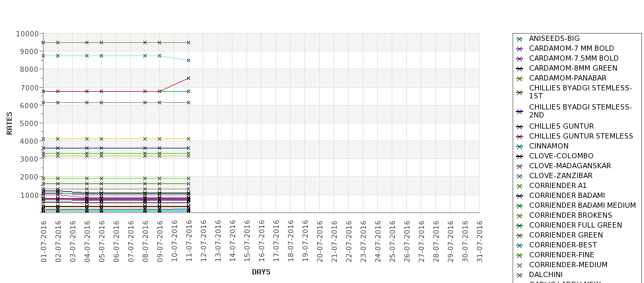
Task: Click the 5000 value on RATES axis
Action: [30, 123]
